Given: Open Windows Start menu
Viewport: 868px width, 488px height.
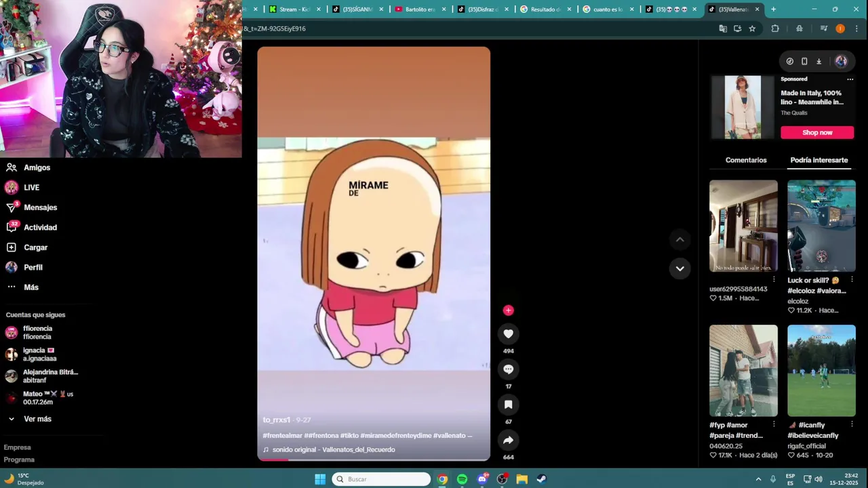Looking at the screenshot, I should [320, 479].
